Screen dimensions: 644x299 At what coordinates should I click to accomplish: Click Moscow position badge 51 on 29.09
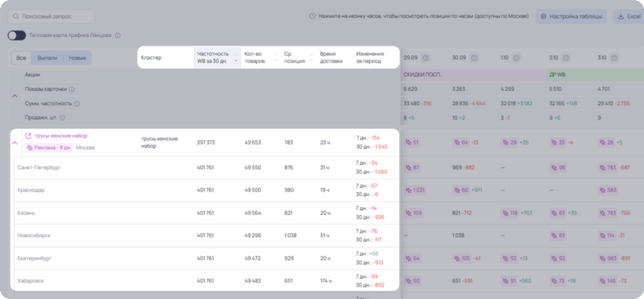(x=413, y=143)
